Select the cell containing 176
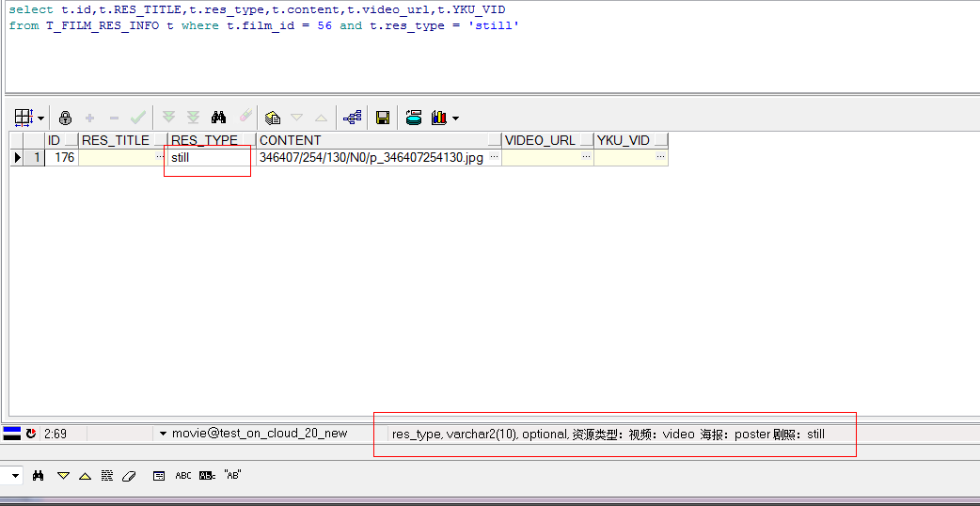The width and height of the screenshot is (980, 506). click(x=62, y=157)
